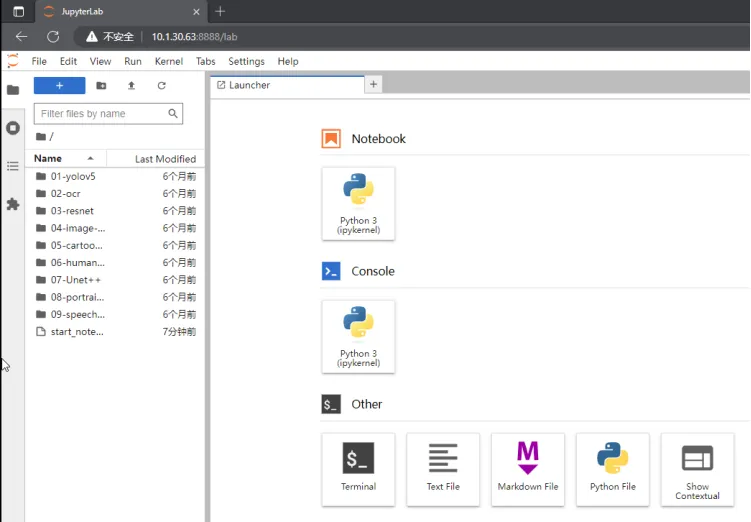This screenshot has height=522, width=751.
Task: Open a new Terminal
Action: (358, 469)
